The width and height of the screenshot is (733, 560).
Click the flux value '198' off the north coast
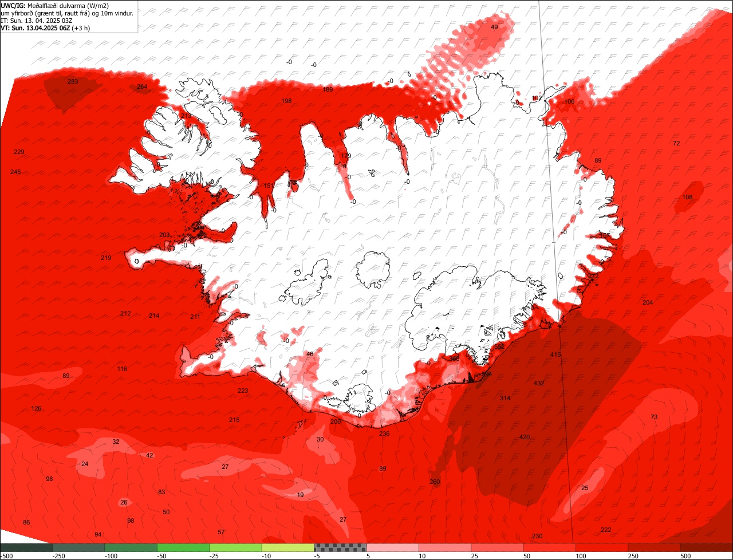[286, 101]
